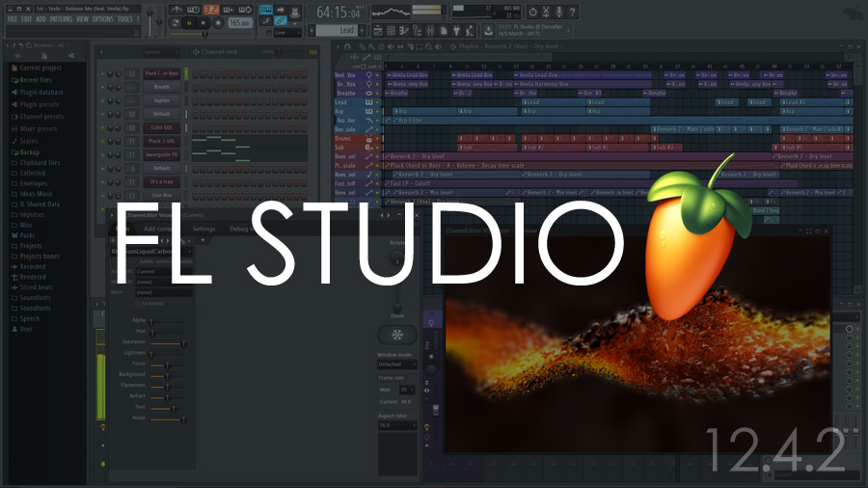Select the playlist Slip tool
Viewport: 868px width, 488px height.
point(400,46)
